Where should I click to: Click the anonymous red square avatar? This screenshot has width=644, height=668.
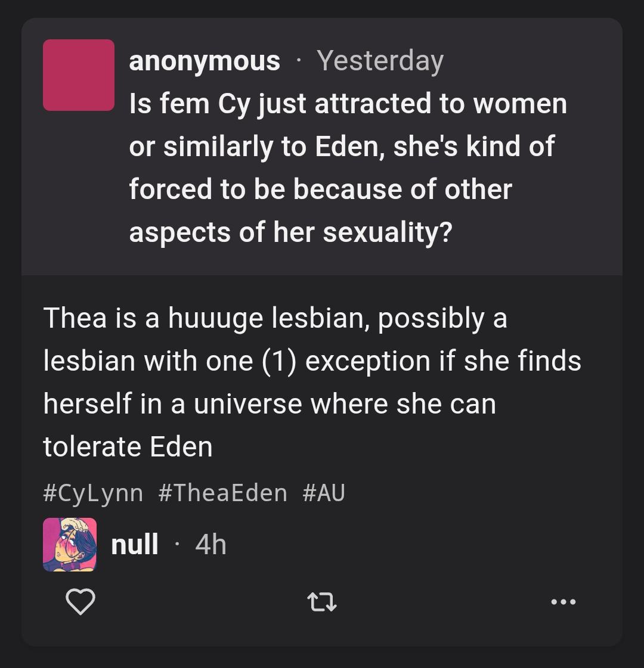[79, 75]
